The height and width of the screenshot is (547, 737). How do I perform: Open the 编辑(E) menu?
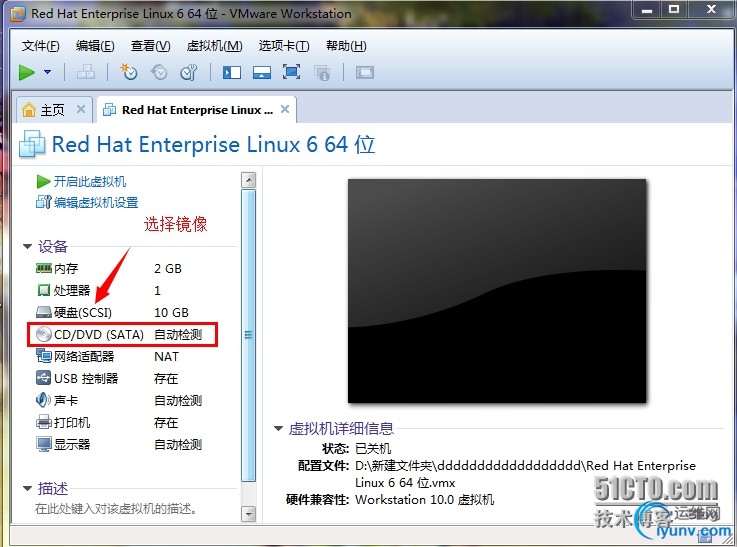pyautogui.click(x=95, y=46)
